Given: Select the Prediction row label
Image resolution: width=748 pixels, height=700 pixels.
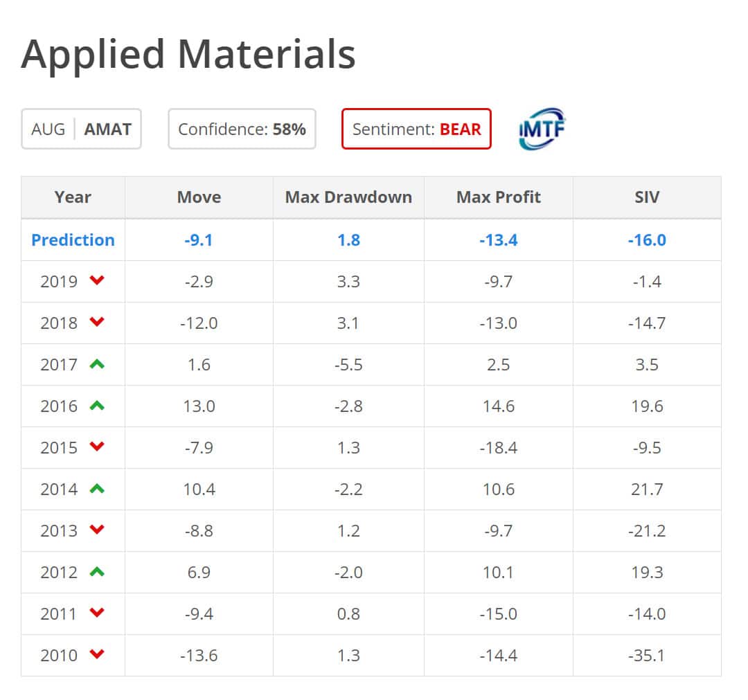Looking at the screenshot, I should (x=73, y=240).
